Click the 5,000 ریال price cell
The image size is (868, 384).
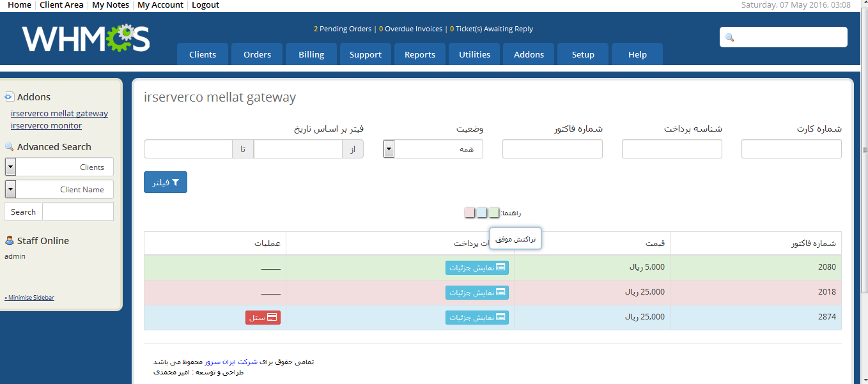click(x=592, y=268)
